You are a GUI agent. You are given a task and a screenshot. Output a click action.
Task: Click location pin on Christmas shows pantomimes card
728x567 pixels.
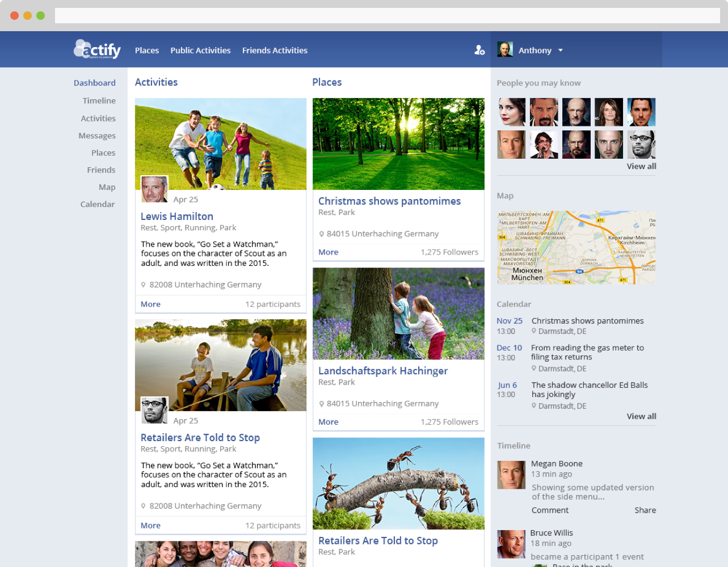tap(321, 234)
